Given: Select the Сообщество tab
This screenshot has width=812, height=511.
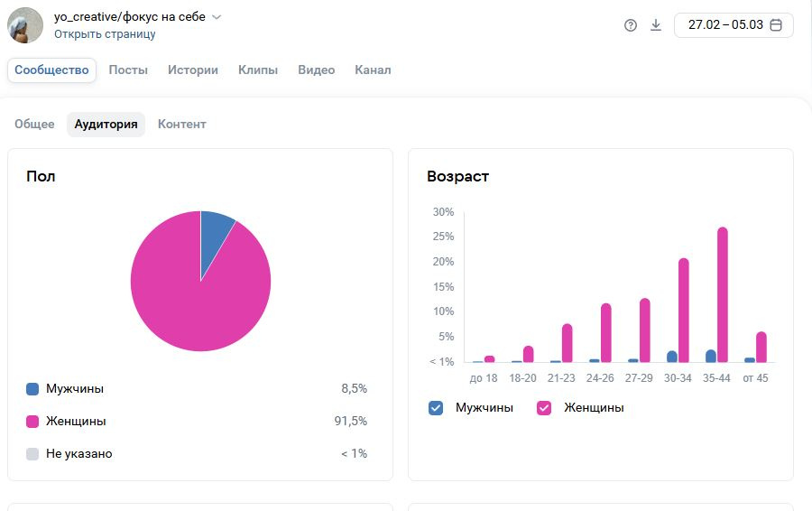Looking at the screenshot, I should click(x=51, y=70).
